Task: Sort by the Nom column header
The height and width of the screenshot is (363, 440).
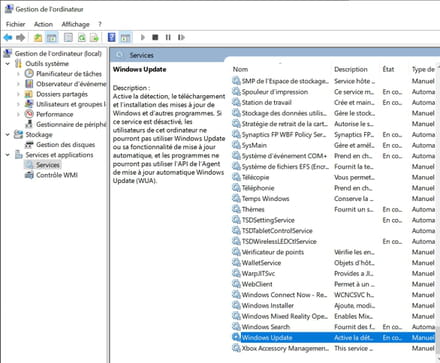Action: click(x=240, y=69)
